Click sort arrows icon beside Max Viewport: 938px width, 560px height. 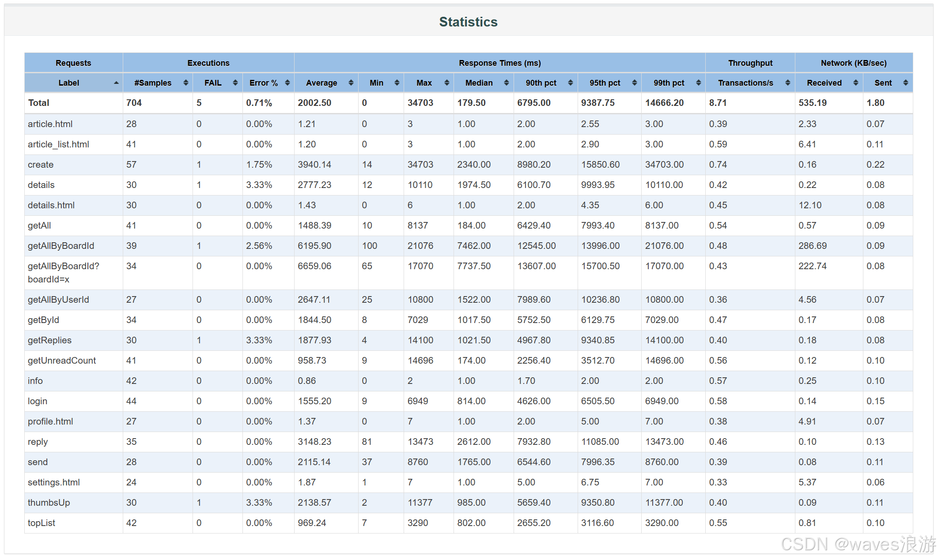pyautogui.click(x=447, y=83)
